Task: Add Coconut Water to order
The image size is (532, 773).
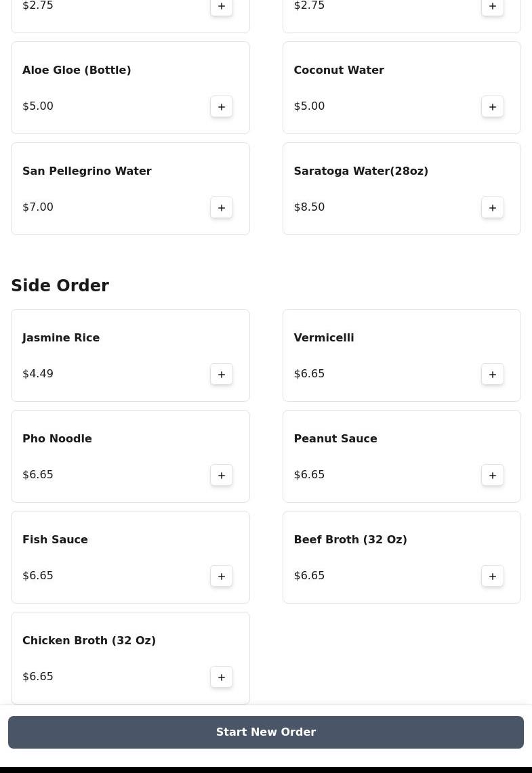Action: (493, 106)
